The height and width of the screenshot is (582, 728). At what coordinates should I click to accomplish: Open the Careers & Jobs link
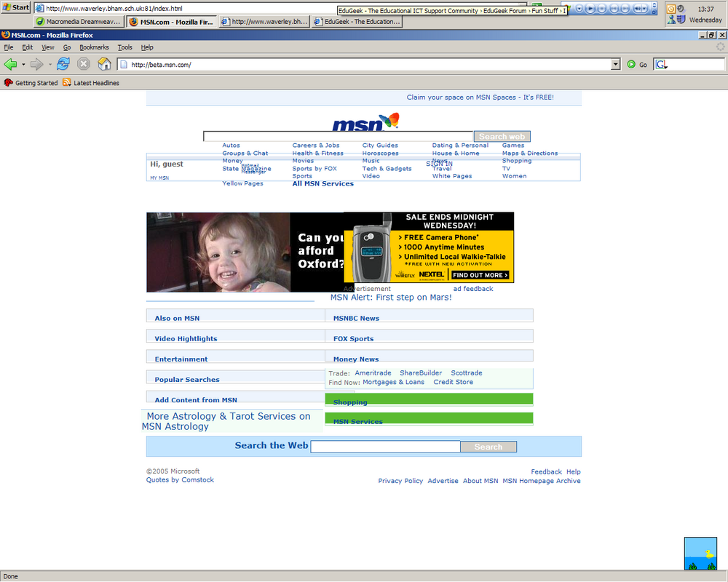316,145
